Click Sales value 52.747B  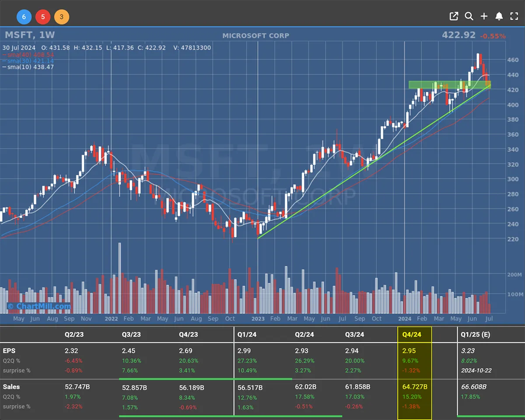(x=78, y=387)
